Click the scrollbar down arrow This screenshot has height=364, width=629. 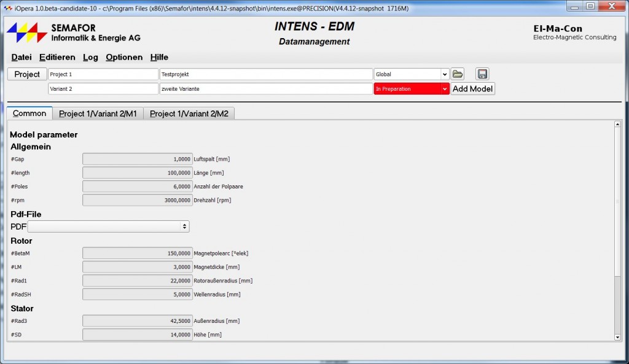617,338
